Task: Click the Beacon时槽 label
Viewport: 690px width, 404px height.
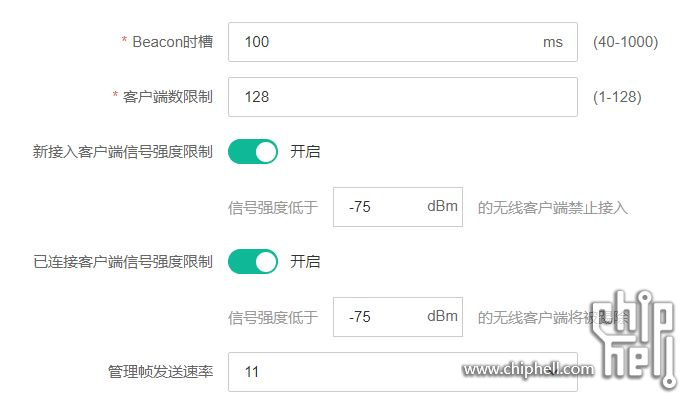Action: click(172, 42)
